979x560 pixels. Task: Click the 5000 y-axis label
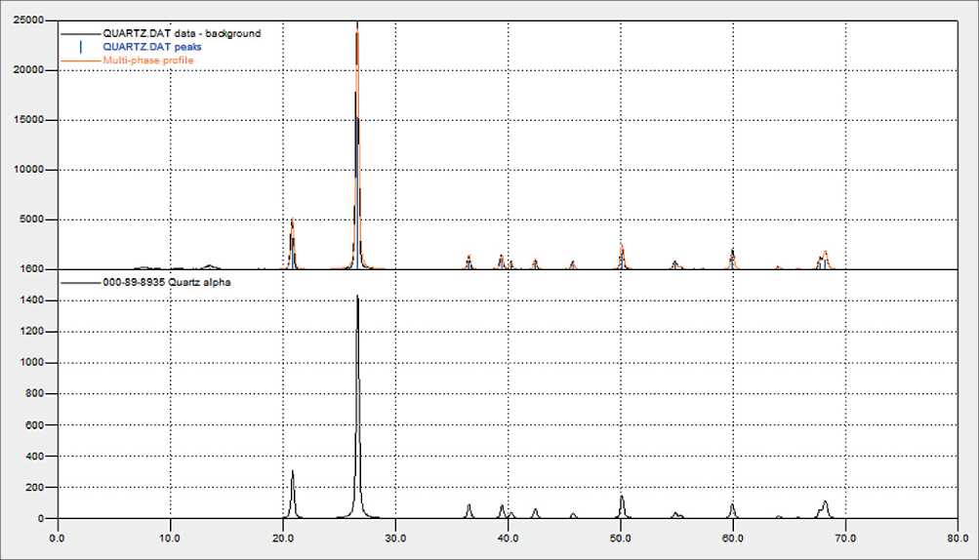(31, 220)
